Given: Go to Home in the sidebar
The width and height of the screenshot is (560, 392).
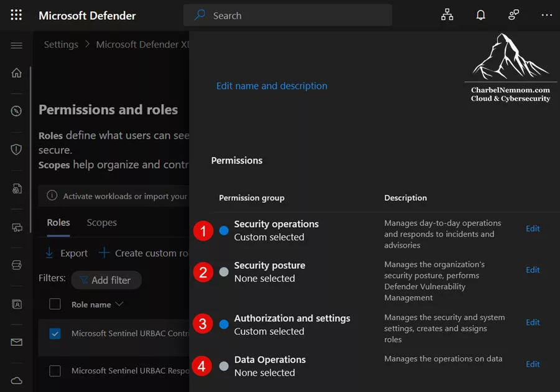Looking at the screenshot, I should tap(16, 73).
